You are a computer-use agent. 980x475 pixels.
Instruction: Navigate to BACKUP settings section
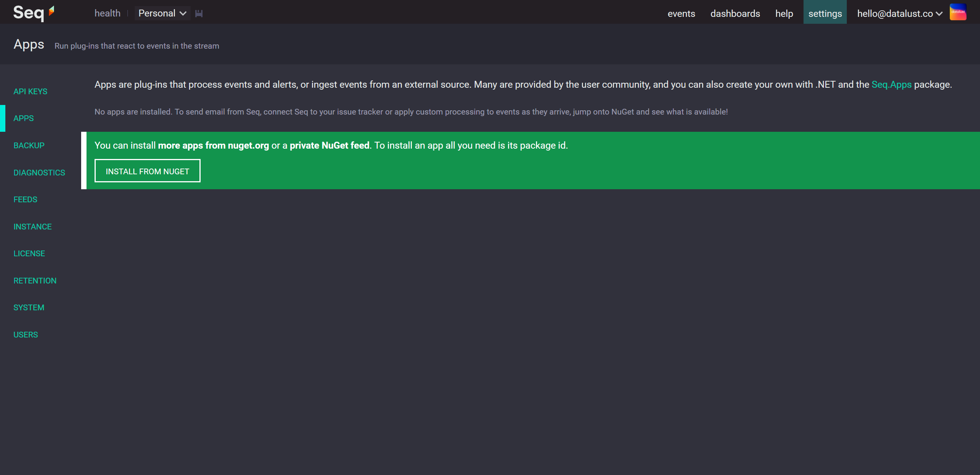(x=29, y=146)
